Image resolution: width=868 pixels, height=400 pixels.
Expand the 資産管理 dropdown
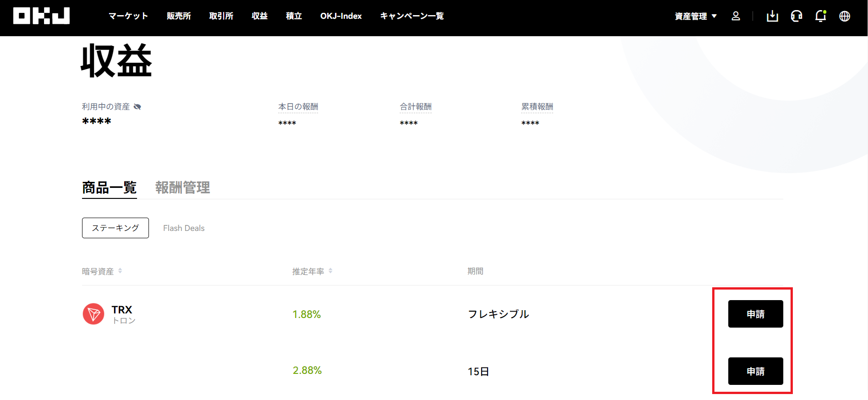(695, 16)
